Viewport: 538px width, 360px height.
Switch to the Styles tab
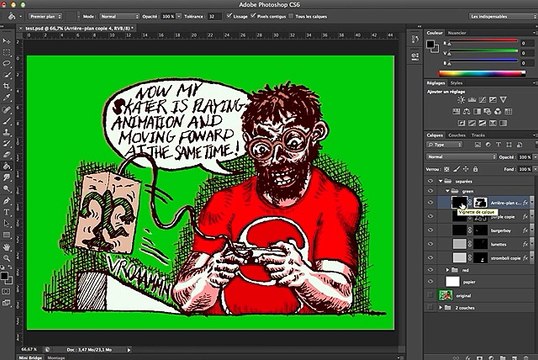coord(456,83)
